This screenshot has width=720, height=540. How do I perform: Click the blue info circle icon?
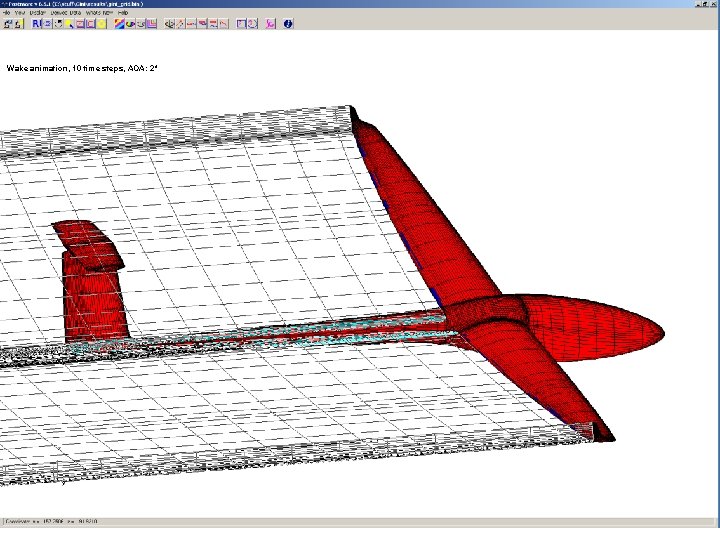click(288, 23)
